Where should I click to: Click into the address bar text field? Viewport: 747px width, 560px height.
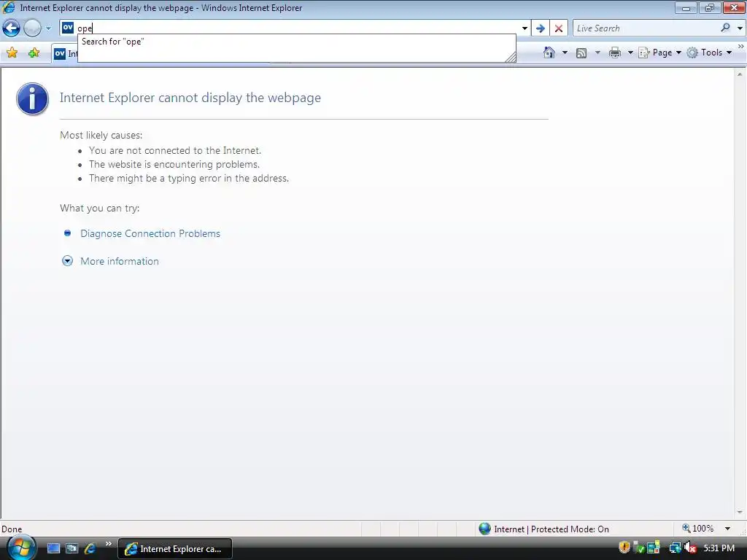click(298, 28)
